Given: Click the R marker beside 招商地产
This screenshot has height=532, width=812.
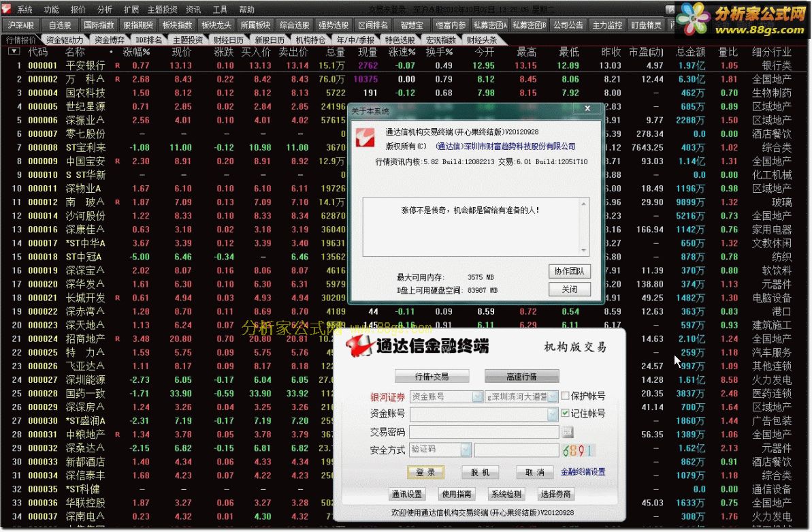Looking at the screenshot, I should coord(118,339).
